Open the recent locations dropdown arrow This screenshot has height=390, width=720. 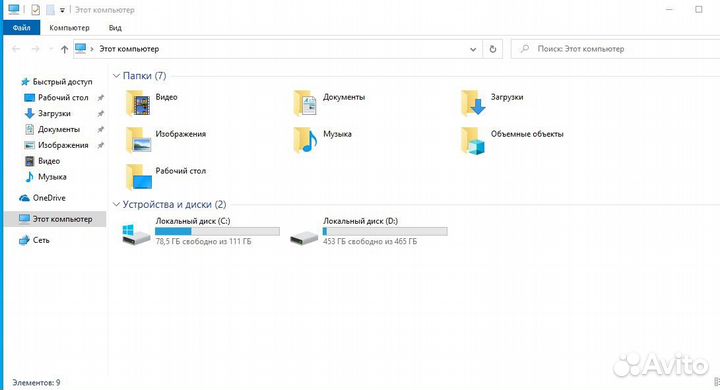(x=51, y=49)
